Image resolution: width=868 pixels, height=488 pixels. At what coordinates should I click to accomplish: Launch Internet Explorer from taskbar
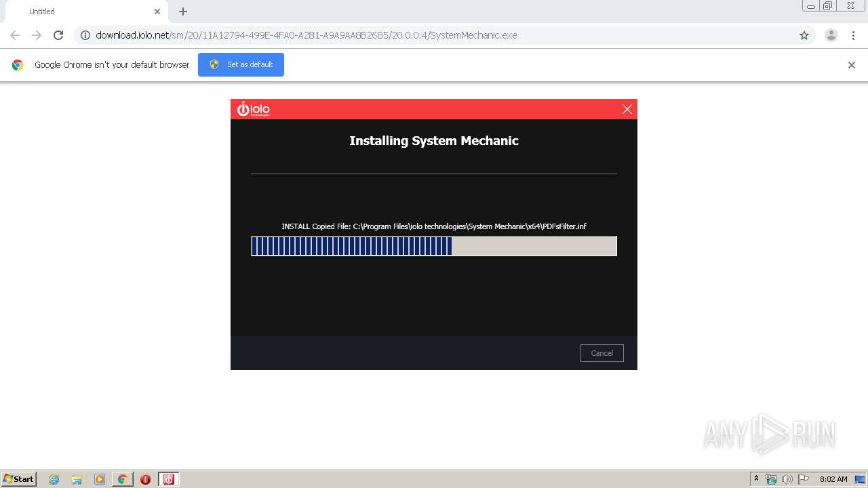click(x=54, y=479)
